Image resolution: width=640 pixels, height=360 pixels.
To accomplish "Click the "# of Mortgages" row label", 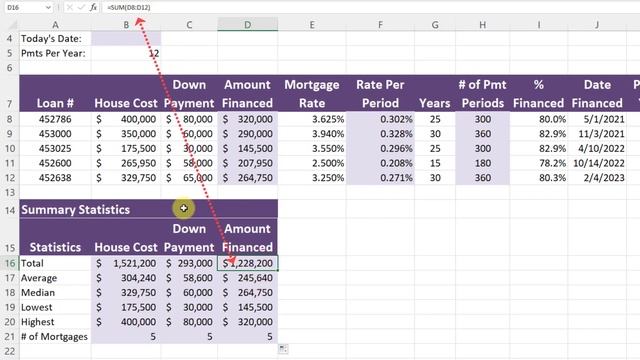I will tap(55, 337).
